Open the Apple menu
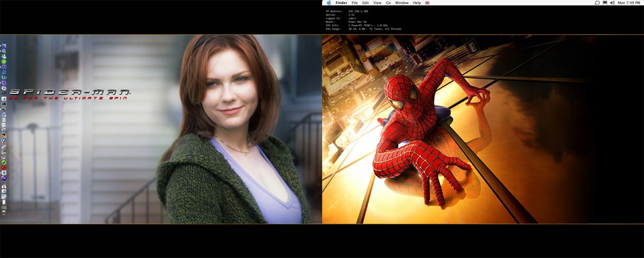Screen dimensions: 644x258 click(x=329, y=3)
